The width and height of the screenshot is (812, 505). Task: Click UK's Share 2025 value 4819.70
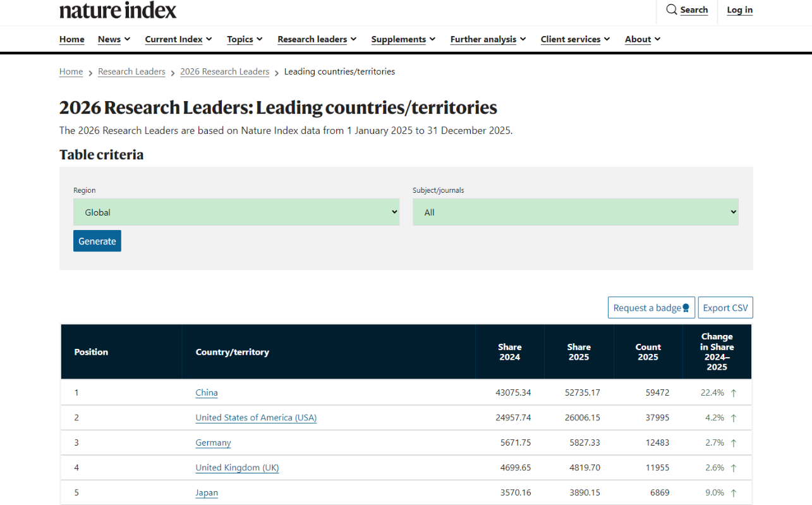point(585,468)
